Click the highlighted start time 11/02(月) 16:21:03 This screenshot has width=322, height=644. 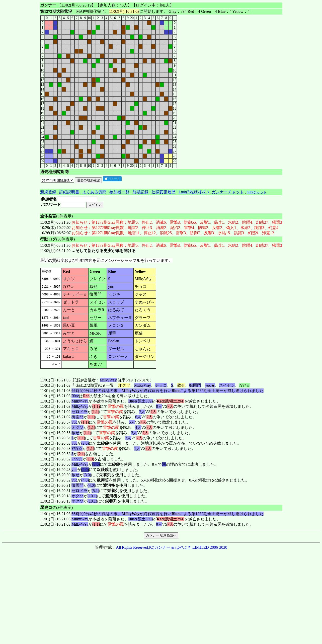pyautogui.click(x=124, y=12)
